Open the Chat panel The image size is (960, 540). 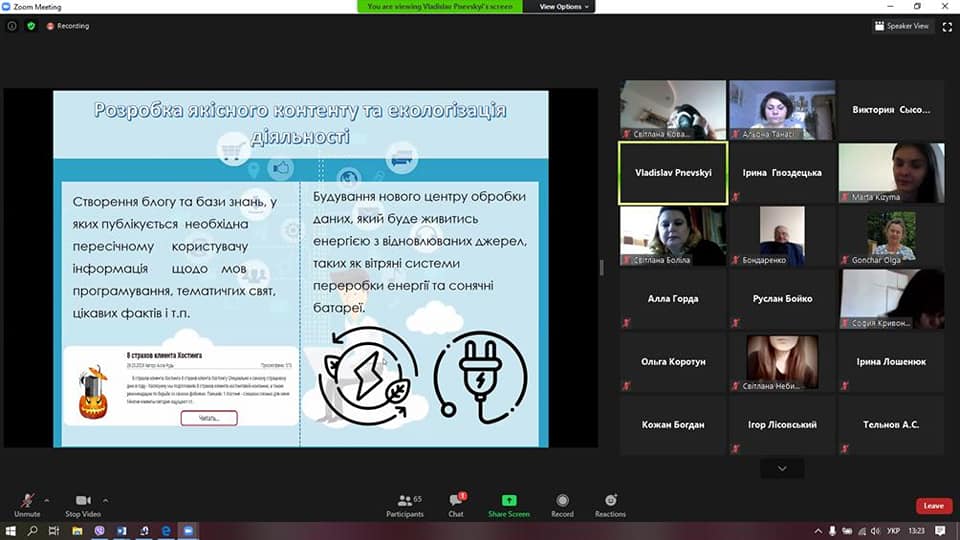click(456, 503)
